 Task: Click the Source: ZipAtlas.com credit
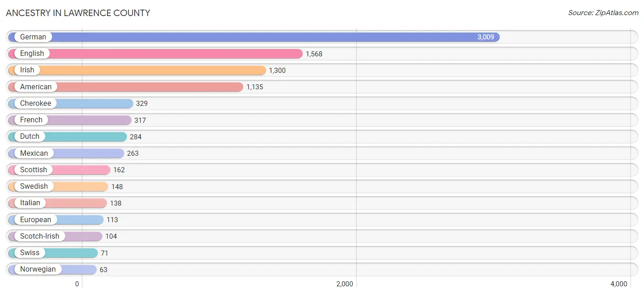(x=603, y=13)
